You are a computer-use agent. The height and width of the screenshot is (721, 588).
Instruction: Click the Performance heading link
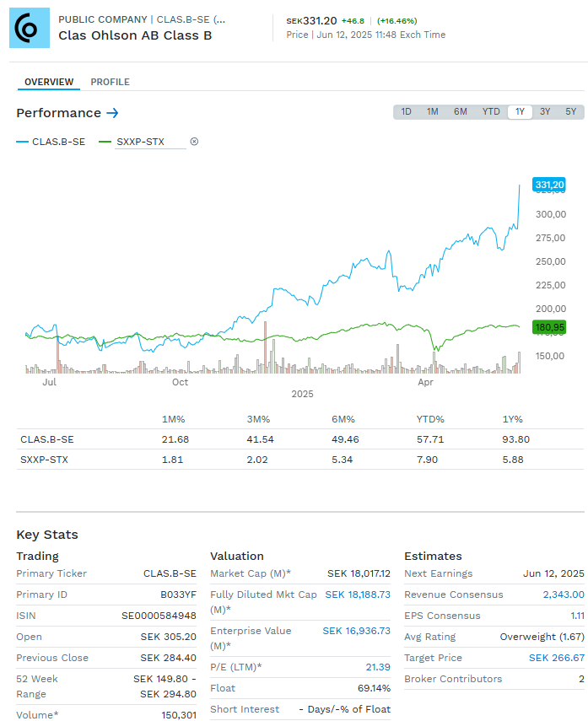[58, 113]
